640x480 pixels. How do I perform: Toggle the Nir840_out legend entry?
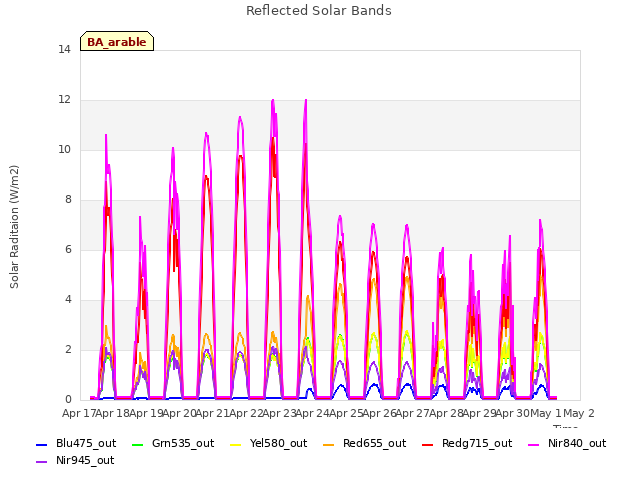[x=567, y=443]
